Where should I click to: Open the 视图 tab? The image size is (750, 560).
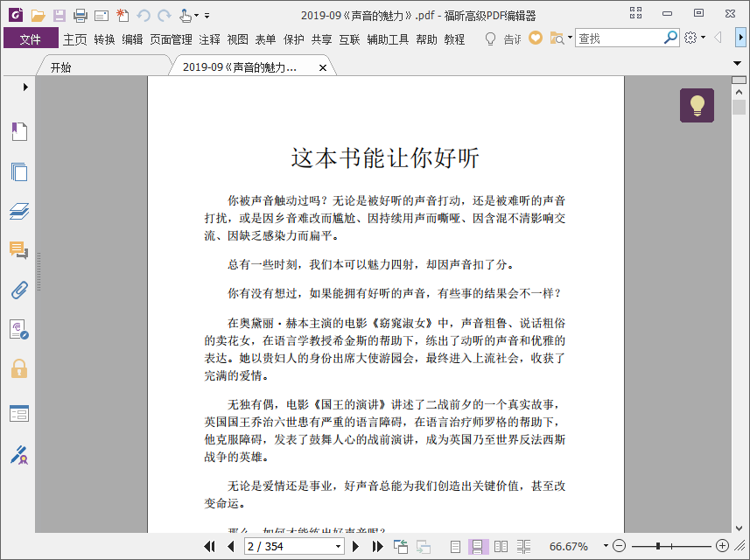(238, 39)
